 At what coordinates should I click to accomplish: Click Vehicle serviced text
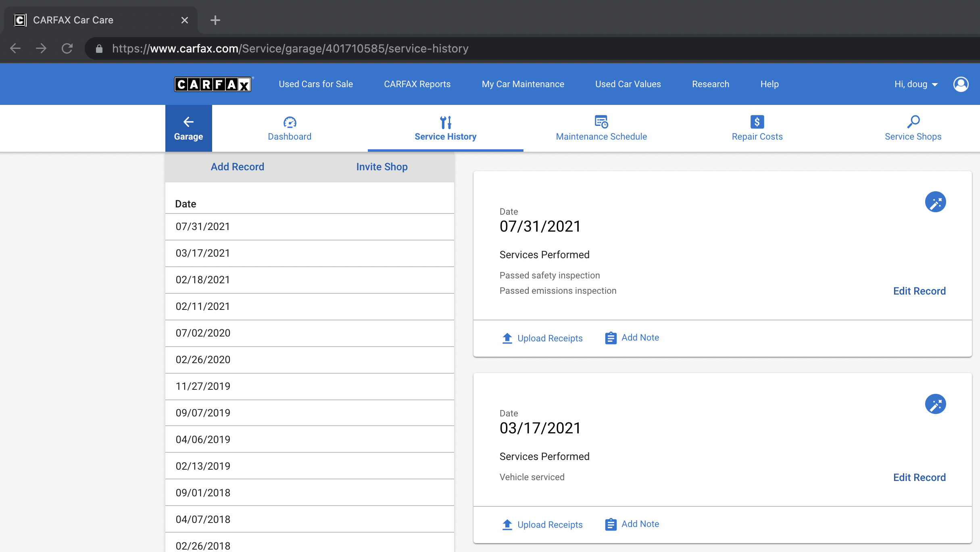click(x=532, y=477)
